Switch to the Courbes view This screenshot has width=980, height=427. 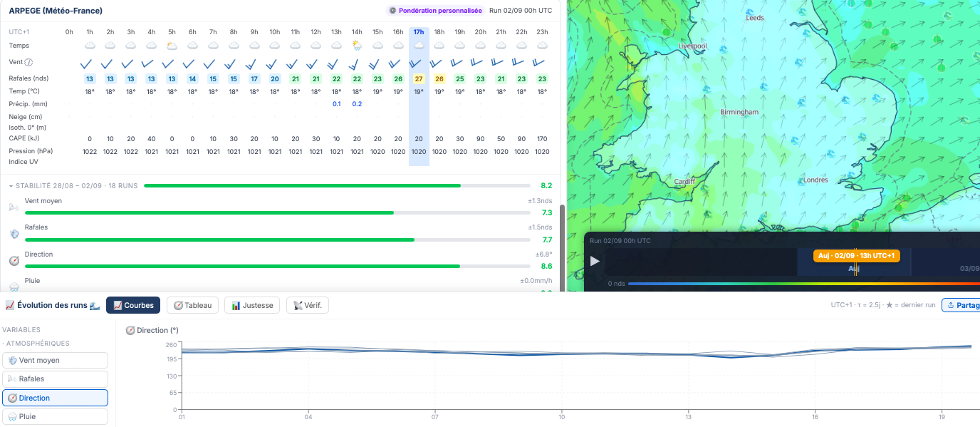click(133, 305)
